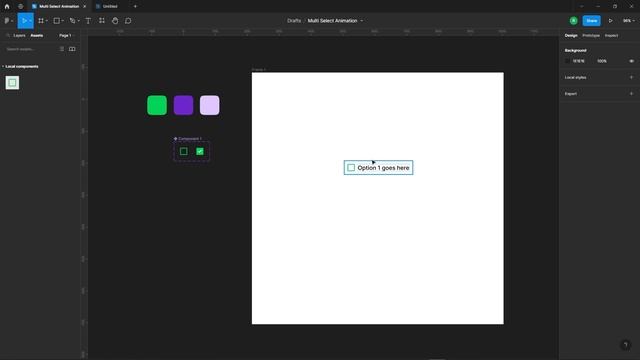The height and width of the screenshot is (360, 640).
Task: Click the Drafts breadcrumb
Action: coord(294,20)
